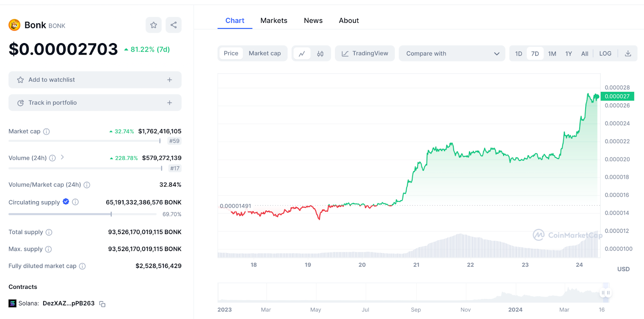Select line chart type icon
The image size is (644, 319).
302,54
